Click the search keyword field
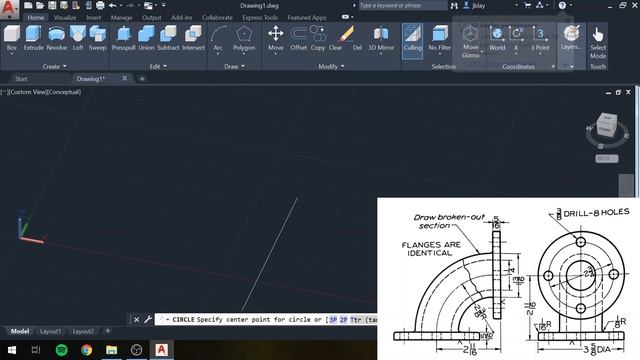 402,5
